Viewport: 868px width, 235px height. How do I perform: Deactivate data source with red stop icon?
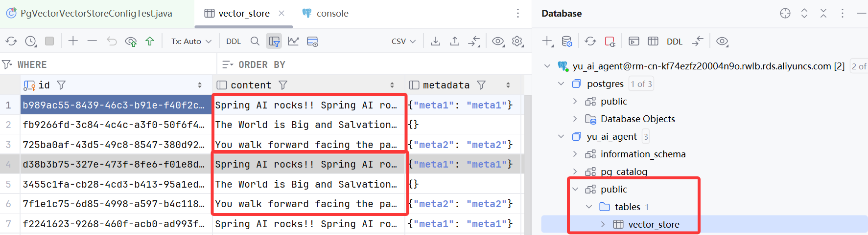click(610, 42)
